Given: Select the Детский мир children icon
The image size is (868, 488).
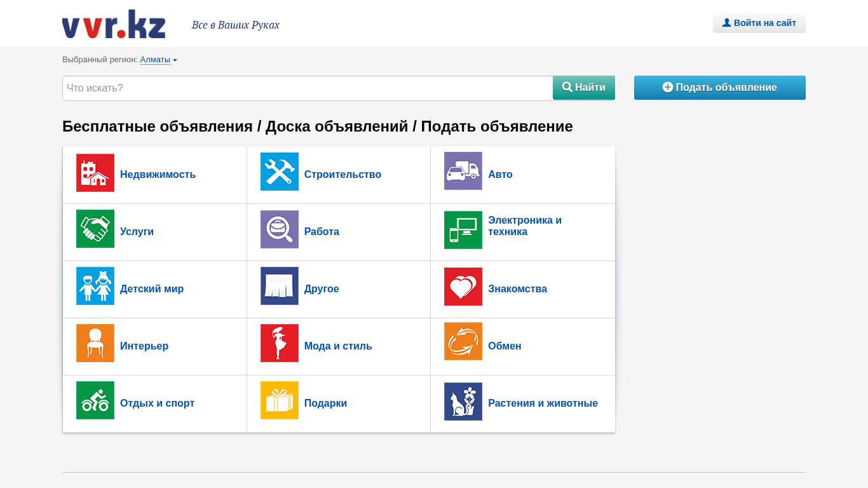Looking at the screenshot, I should pyautogui.click(x=95, y=286).
